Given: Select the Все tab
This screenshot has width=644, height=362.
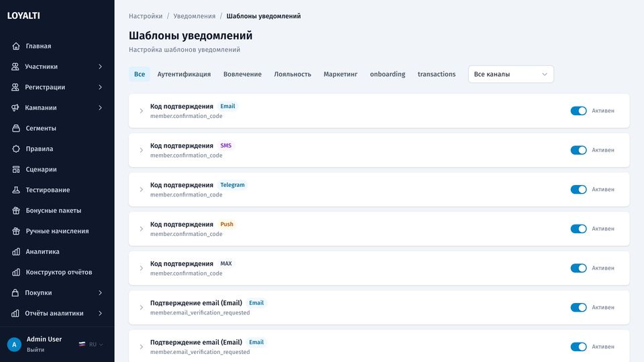Looking at the screenshot, I should (x=140, y=74).
